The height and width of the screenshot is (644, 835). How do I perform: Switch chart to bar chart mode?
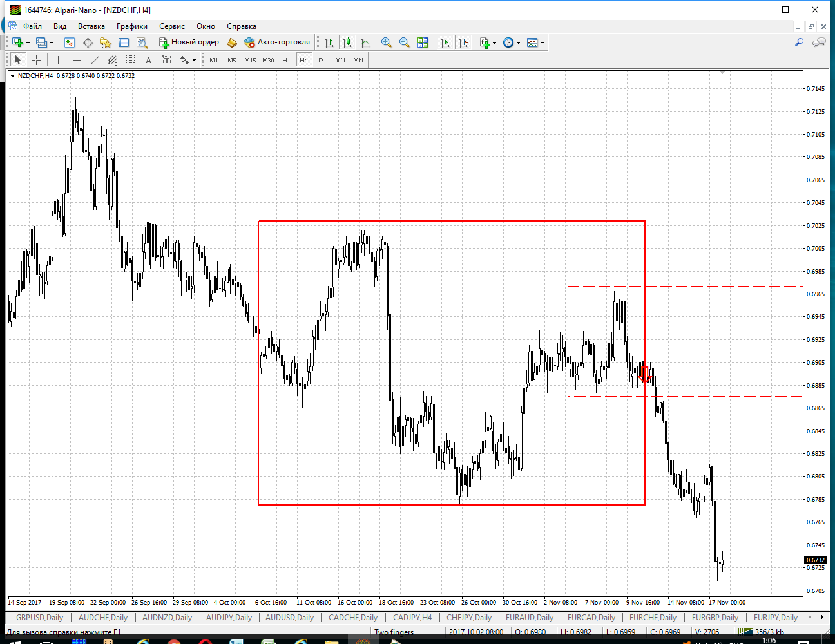pyautogui.click(x=329, y=43)
